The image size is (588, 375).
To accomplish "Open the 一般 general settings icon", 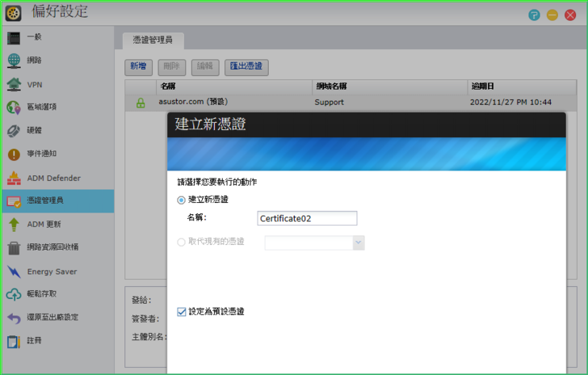I will [x=14, y=37].
